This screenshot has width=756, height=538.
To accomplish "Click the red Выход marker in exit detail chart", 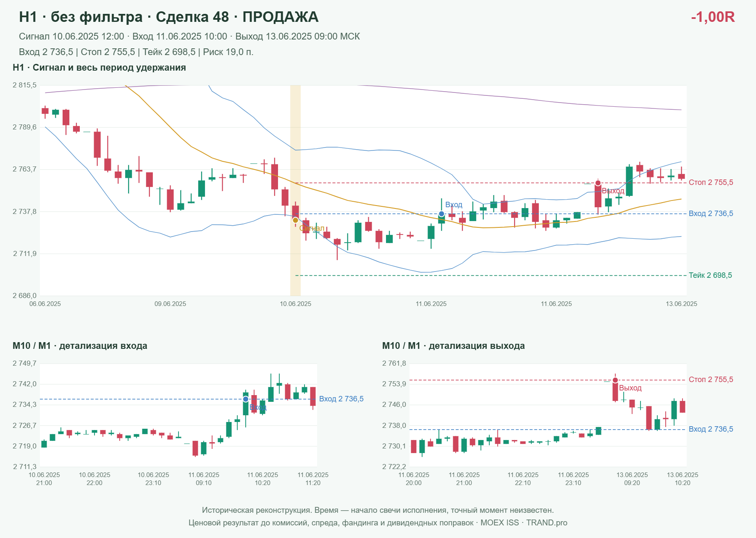I will [x=615, y=380].
